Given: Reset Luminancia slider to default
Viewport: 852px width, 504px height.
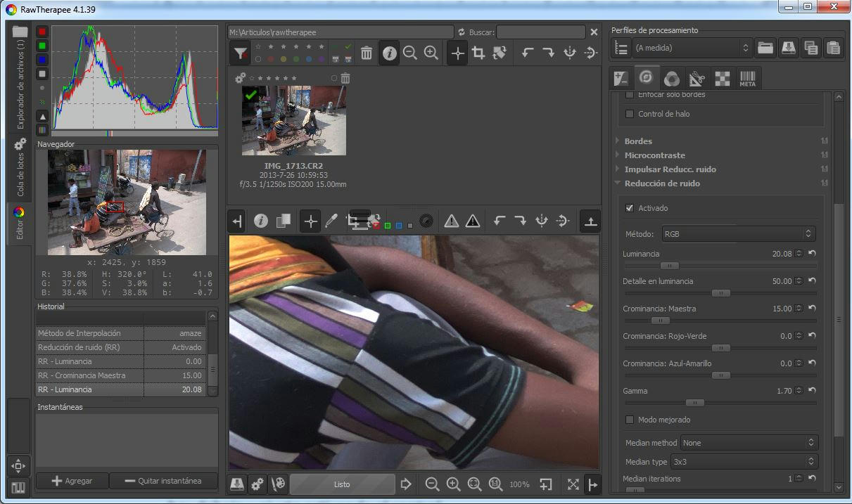Looking at the screenshot, I should click(x=812, y=254).
